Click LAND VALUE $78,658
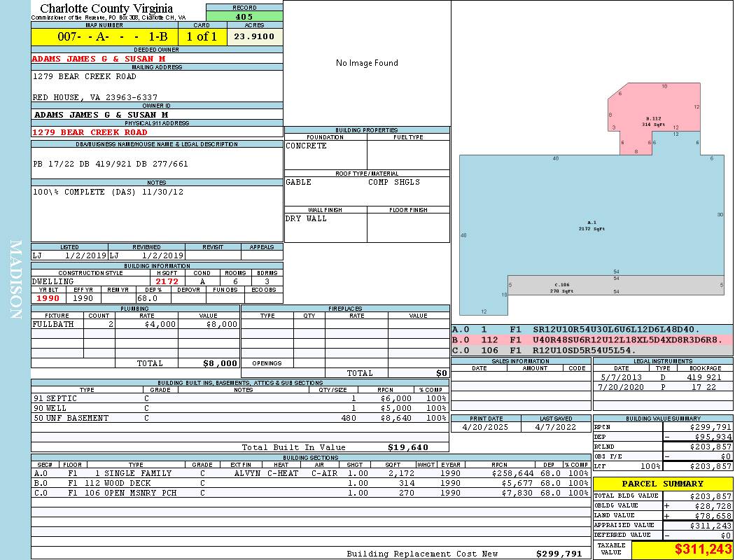This screenshot has height=560, width=735. coord(713,515)
